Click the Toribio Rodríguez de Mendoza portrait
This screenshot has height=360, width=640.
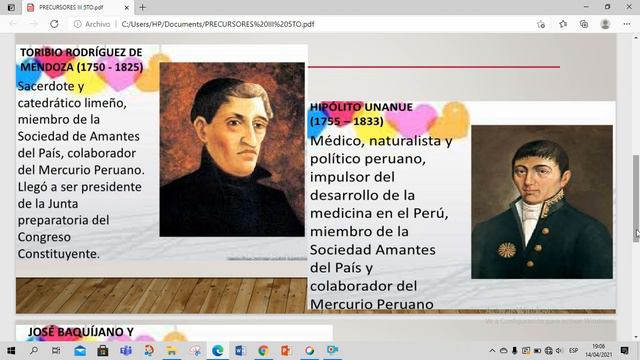tap(232, 149)
